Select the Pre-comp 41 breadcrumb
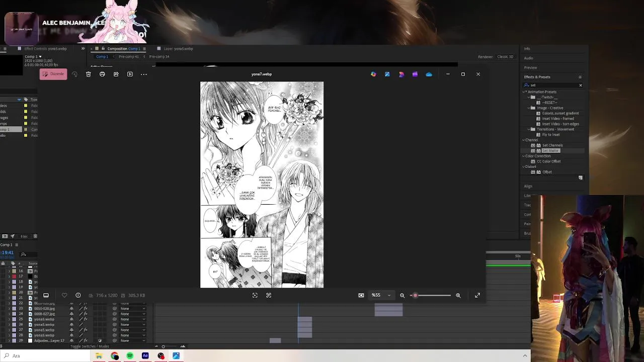Image resolution: width=644 pixels, height=362 pixels. click(129, 57)
